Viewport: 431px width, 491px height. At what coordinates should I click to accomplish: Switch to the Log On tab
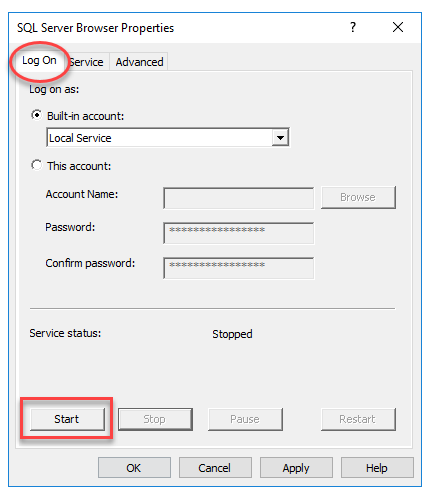tap(39, 61)
